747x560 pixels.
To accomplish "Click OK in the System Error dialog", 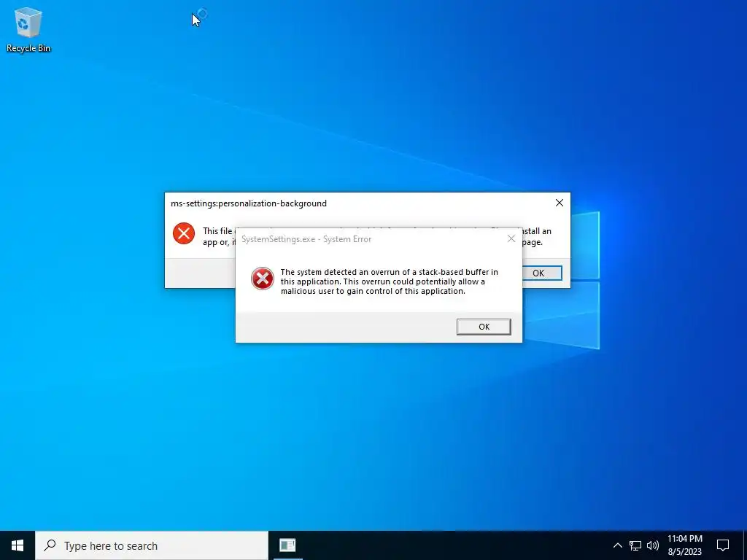I will 484,327.
